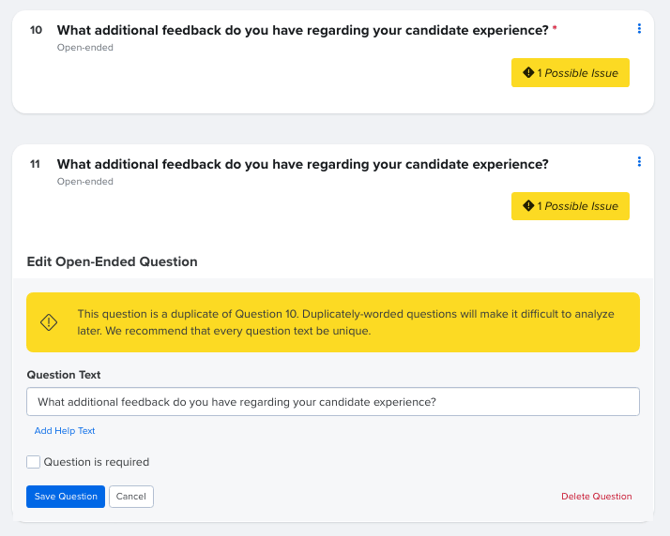Click the Open-ended label under question 10
Screen dimensions: 670x536
(x=85, y=47)
